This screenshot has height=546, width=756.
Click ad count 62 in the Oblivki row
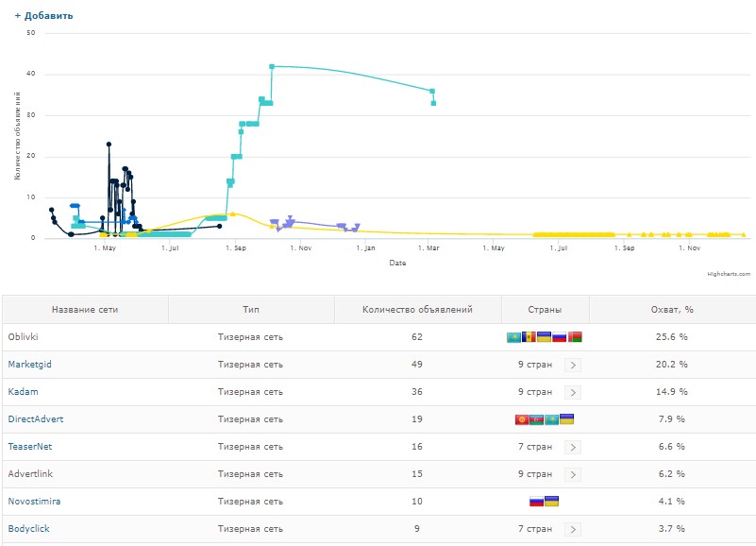click(x=417, y=337)
